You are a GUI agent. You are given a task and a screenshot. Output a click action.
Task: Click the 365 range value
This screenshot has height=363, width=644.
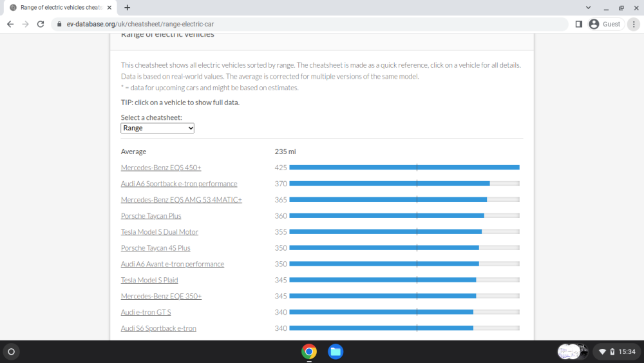[281, 200]
